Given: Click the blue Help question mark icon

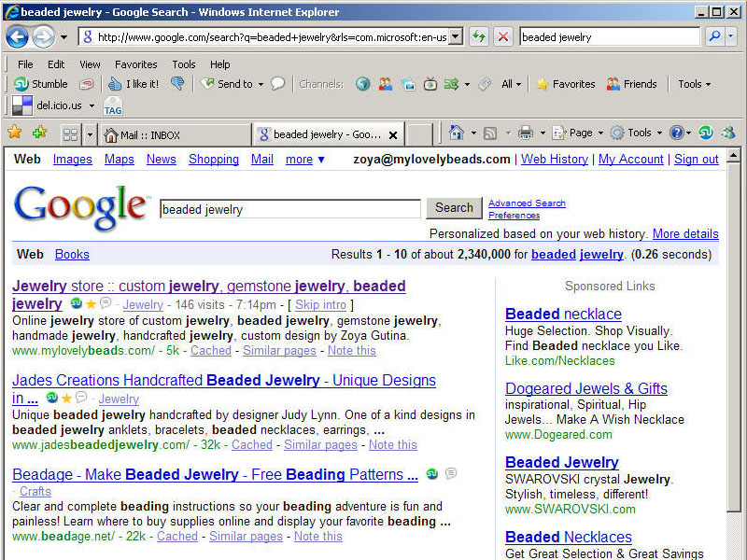Looking at the screenshot, I should pos(676,133).
